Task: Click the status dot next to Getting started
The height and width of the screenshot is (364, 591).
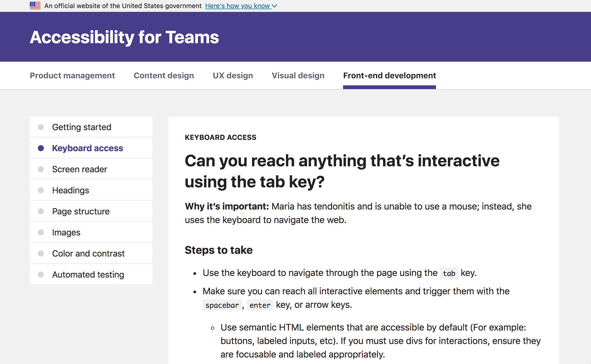Action: (41, 127)
